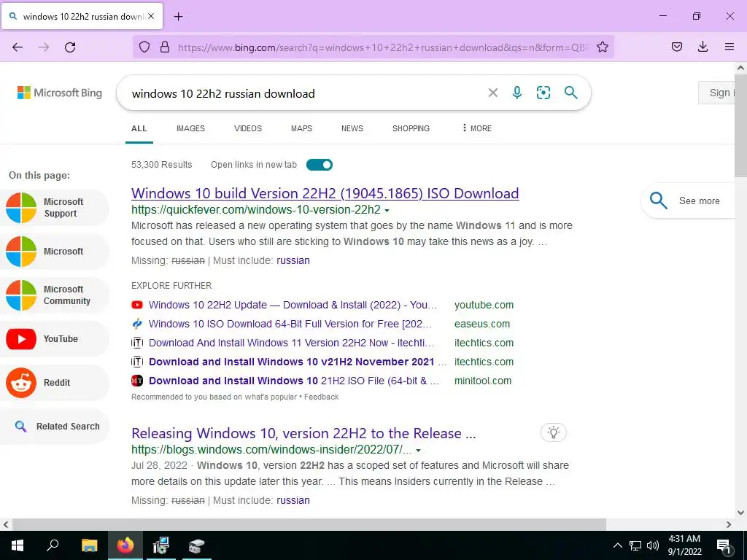747x560 pixels.
Task: Click the Microsoft Bing logo
Action: click(60, 93)
